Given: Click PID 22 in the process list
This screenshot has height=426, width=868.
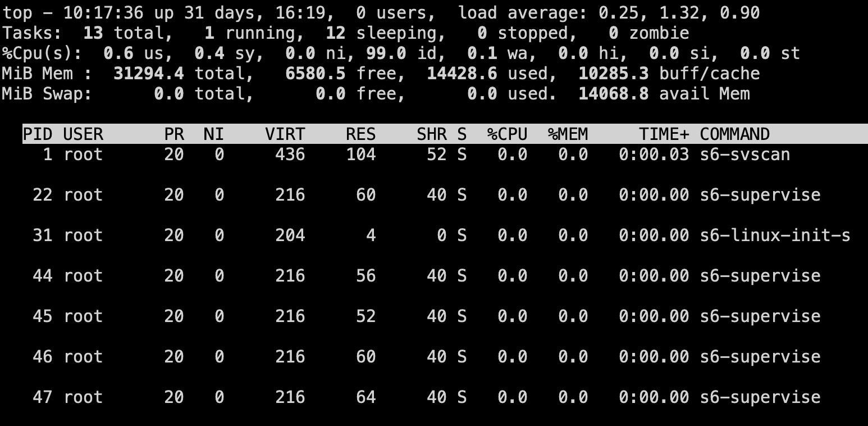Looking at the screenshot, I should click(x=43, y=195).
